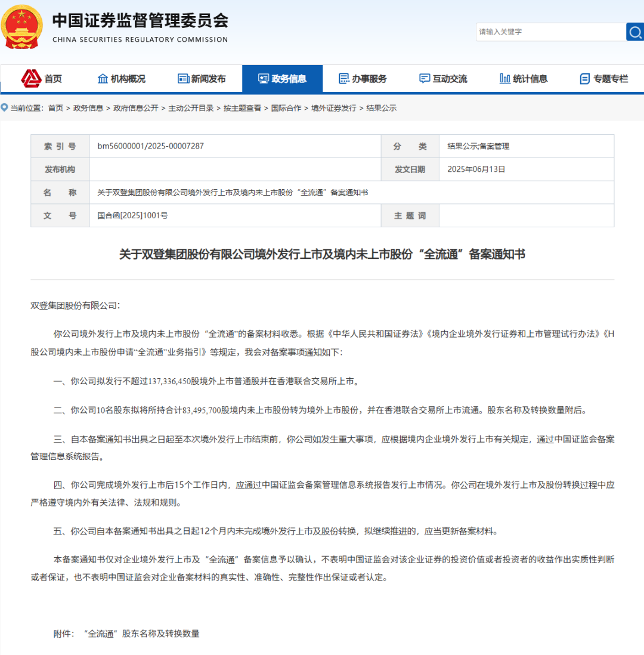644x655 pixels.
Task: Click the date 2025年06月13日
Action: pyautogui.click(x=476, y=169)
